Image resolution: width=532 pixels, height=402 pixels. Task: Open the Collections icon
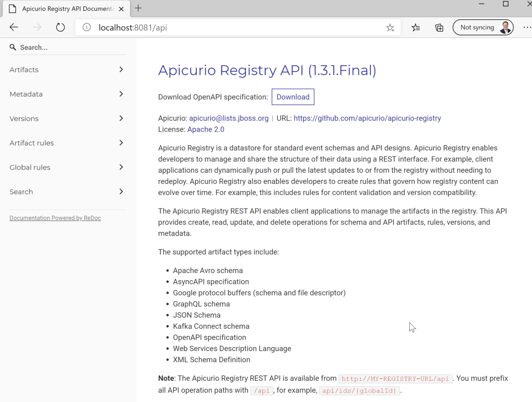(439, 28)
